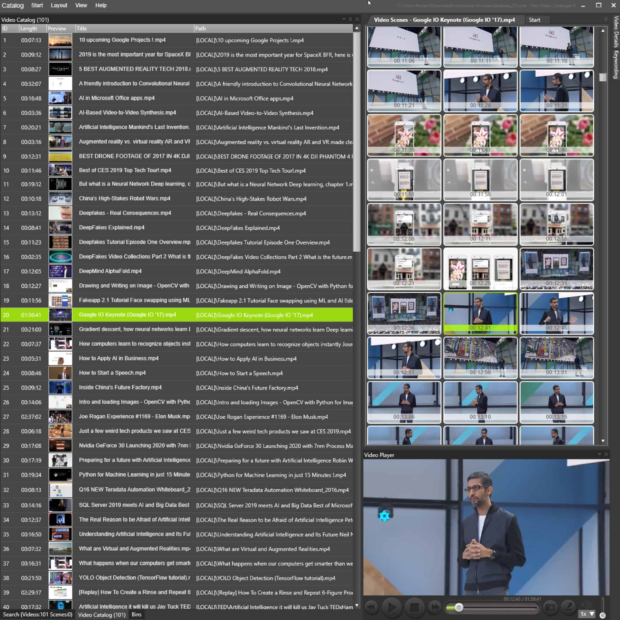
Task: Select the Start tab beside Video Scenes
Action: point(534,20)
